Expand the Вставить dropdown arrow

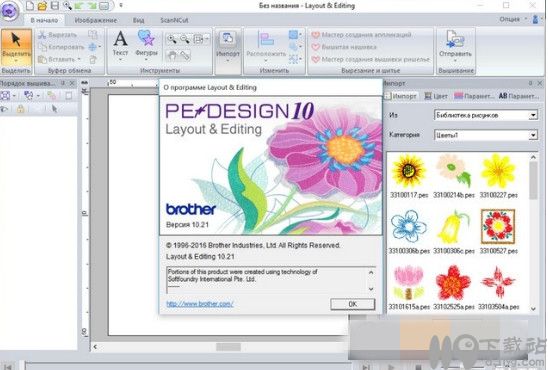tap(79, 59)
